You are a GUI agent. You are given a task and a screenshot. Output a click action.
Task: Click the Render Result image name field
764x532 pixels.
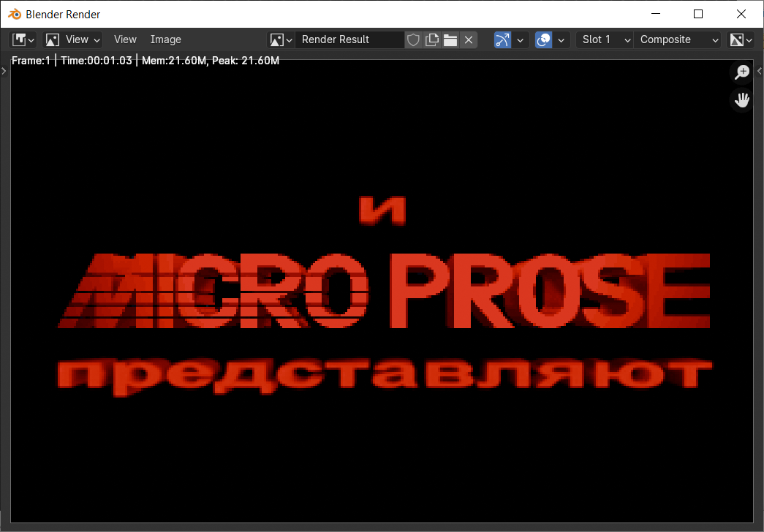[349, 39]
